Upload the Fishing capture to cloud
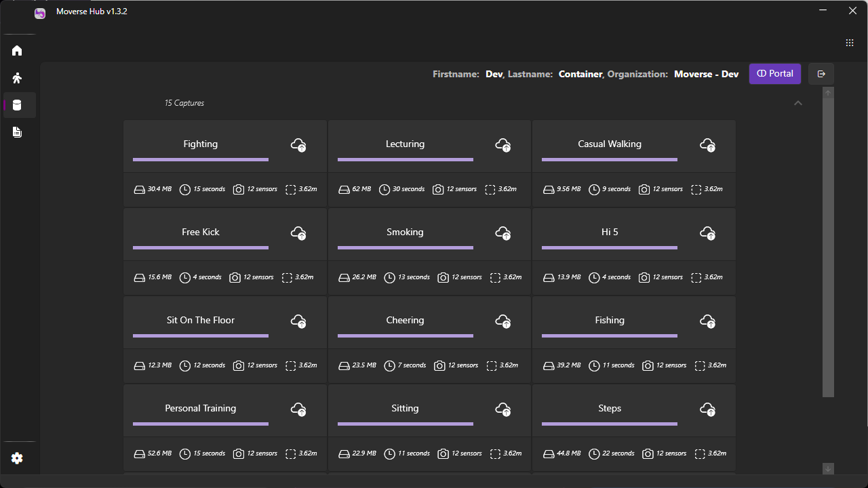This screenshot has width=868, height=488. (707, 321)
